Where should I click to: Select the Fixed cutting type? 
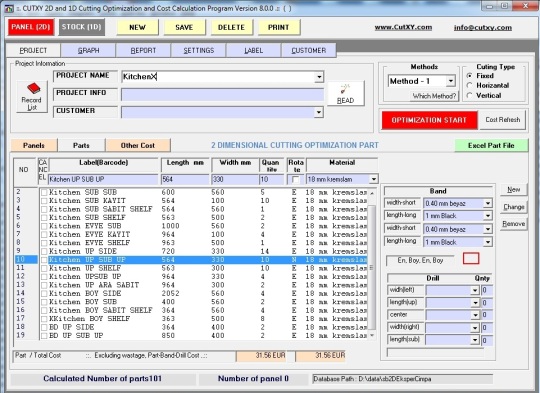(x=469, y=76)
